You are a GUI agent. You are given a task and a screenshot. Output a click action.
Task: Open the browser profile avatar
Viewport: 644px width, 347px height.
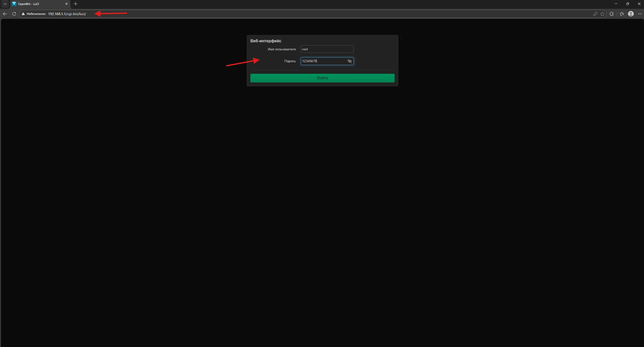point(631,14)
